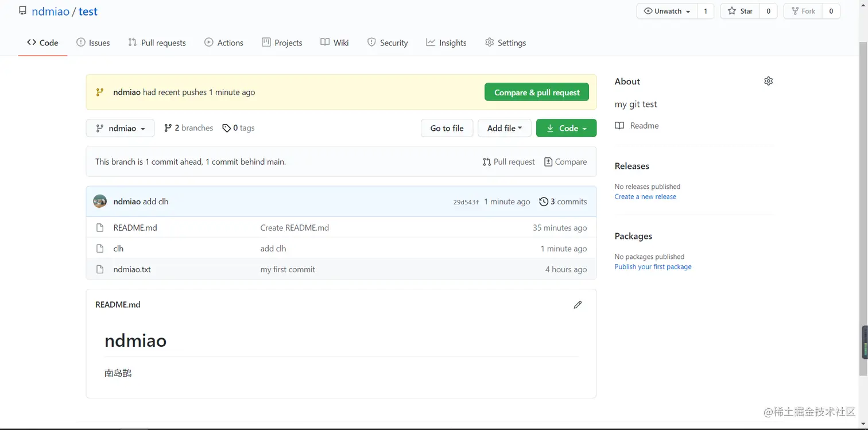Star this repository
This screenshot has width=868, height=430.
[x=740, y=11]
